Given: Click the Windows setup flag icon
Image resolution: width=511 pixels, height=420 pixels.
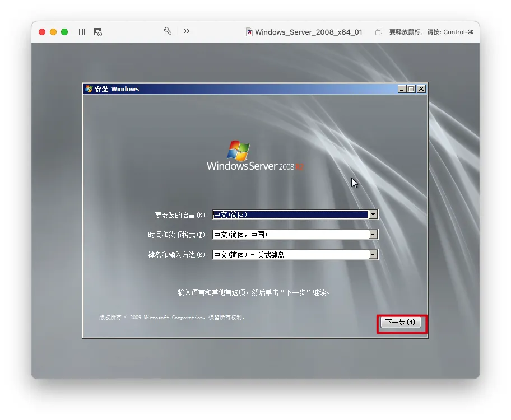Looking at the screenshot, I should [x=89, y=88].
